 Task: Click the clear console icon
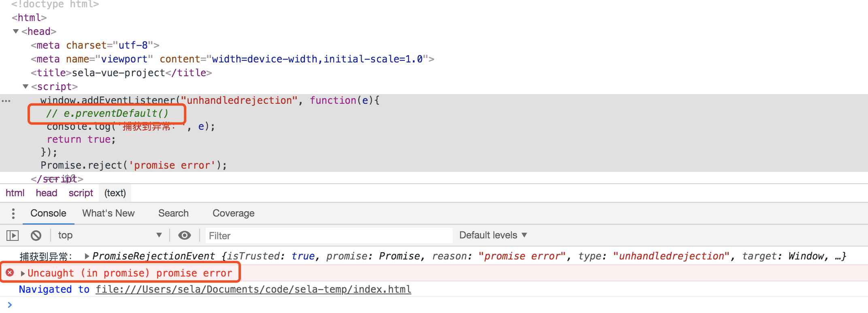point(36,235)
